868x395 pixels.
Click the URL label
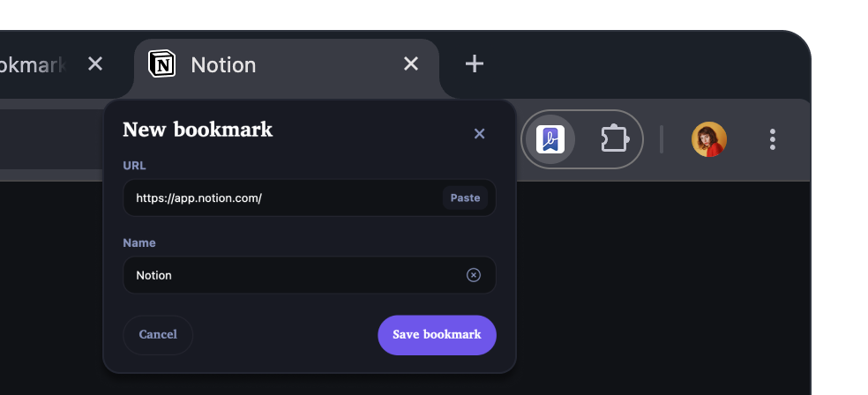134,166
